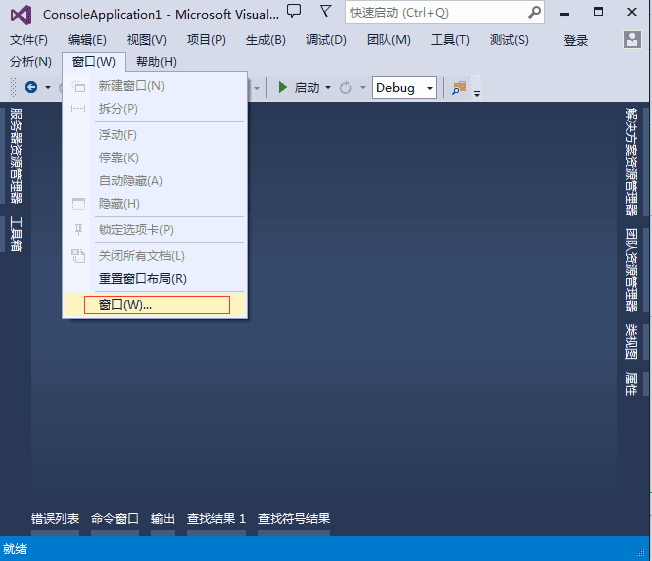Open the 视图(V) menu
This screenshot has height=561, width=652.
(147, 40)
